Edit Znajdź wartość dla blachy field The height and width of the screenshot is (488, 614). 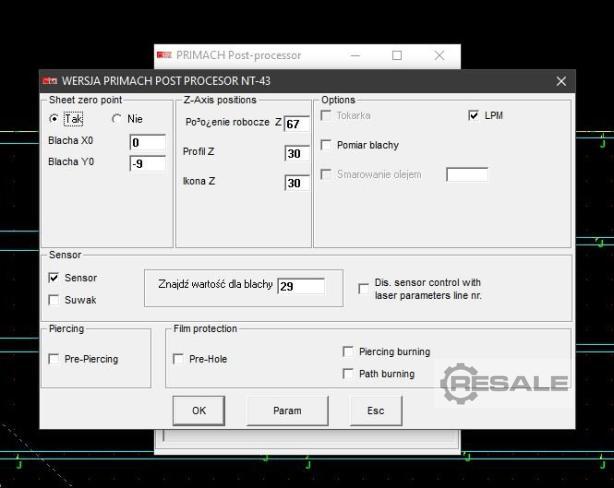coord(301,286)
